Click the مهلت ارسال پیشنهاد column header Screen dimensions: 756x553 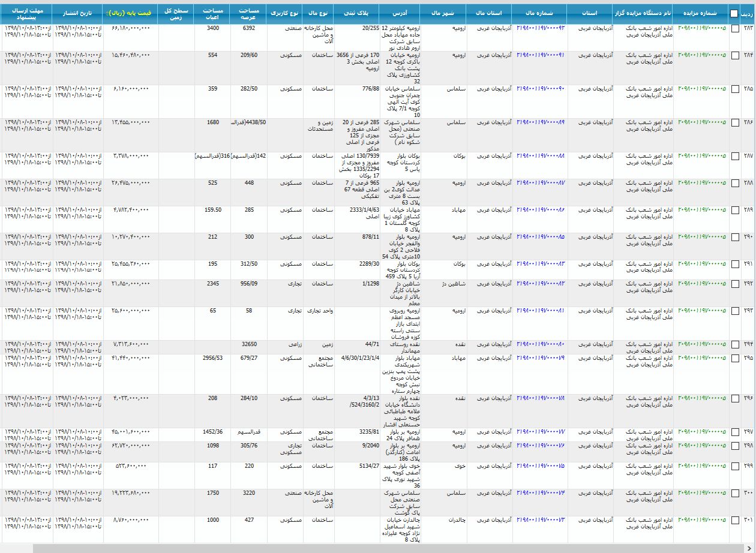click(26, 13)
